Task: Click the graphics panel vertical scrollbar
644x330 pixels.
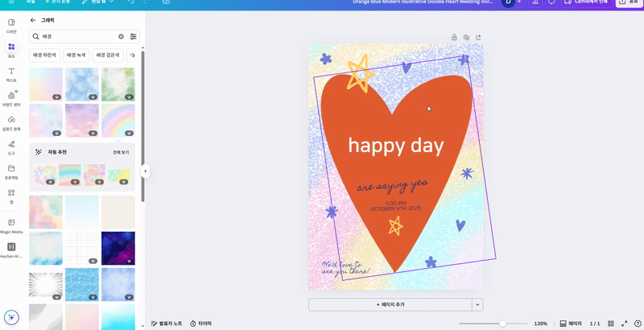Action: [142, 126]
